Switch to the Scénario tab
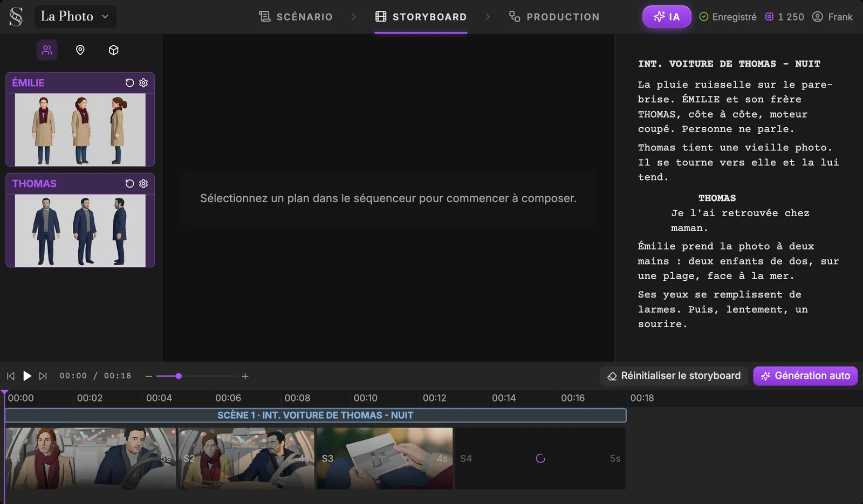The height and width of the screenshot is (504, 863). (296, 17)
